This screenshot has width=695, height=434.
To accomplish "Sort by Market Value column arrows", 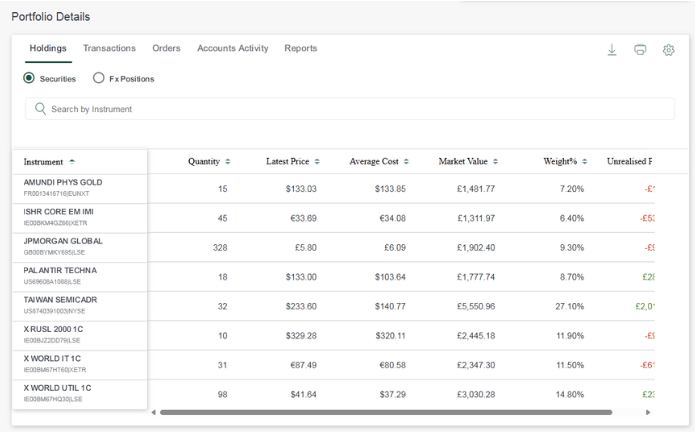I will (x=495, y=162).
